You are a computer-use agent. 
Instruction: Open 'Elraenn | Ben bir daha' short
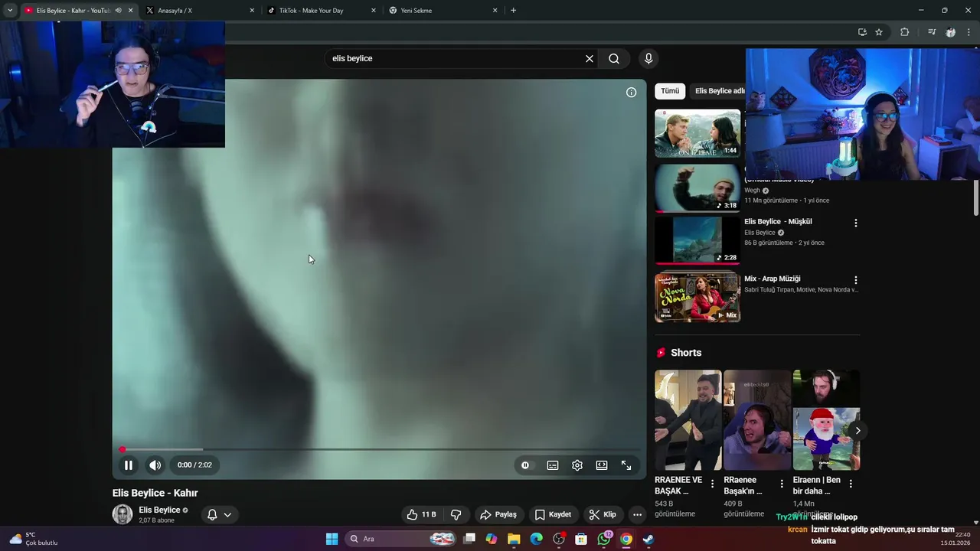coord(826,420)
